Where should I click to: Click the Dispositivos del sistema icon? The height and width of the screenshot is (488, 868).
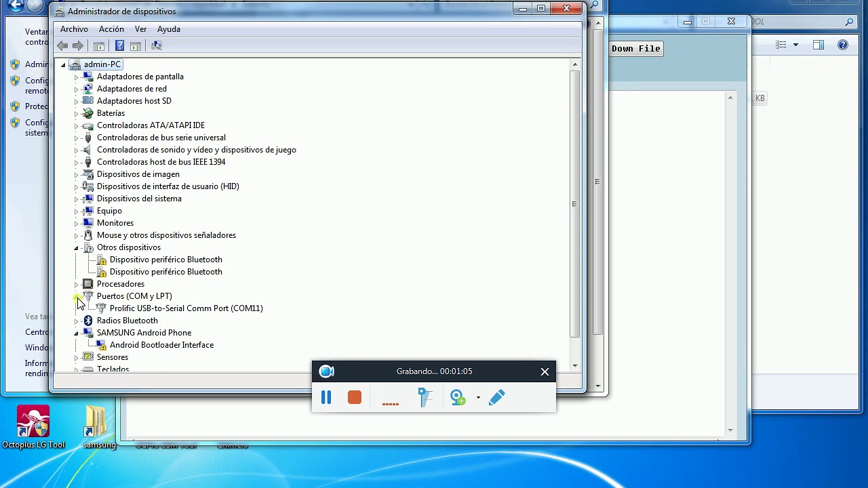(87, 199)
